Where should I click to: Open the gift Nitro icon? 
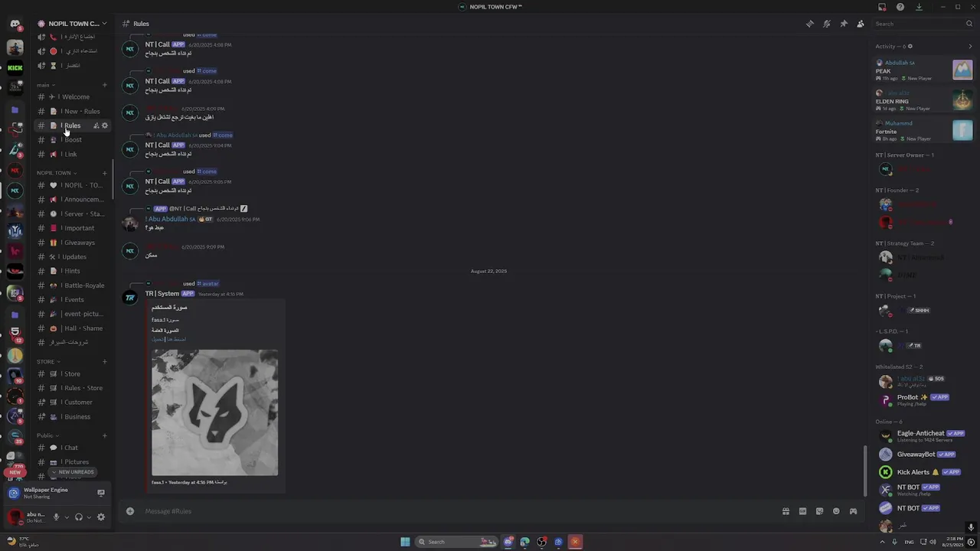point(786,511)
